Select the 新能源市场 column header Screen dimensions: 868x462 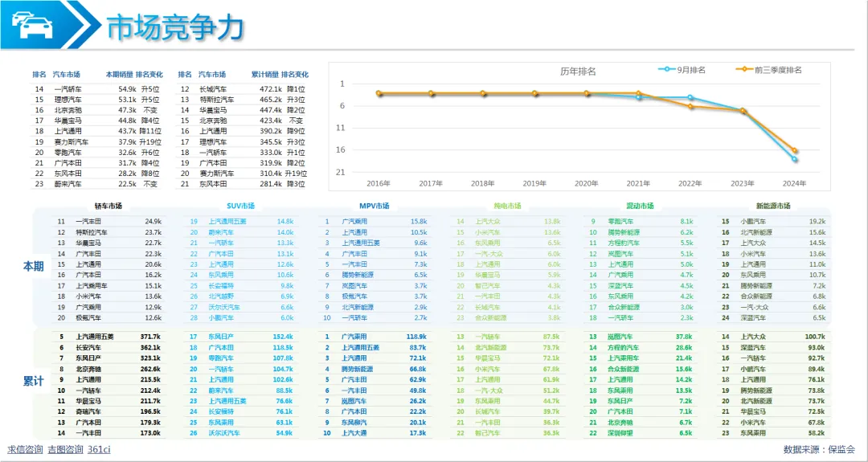773,206
